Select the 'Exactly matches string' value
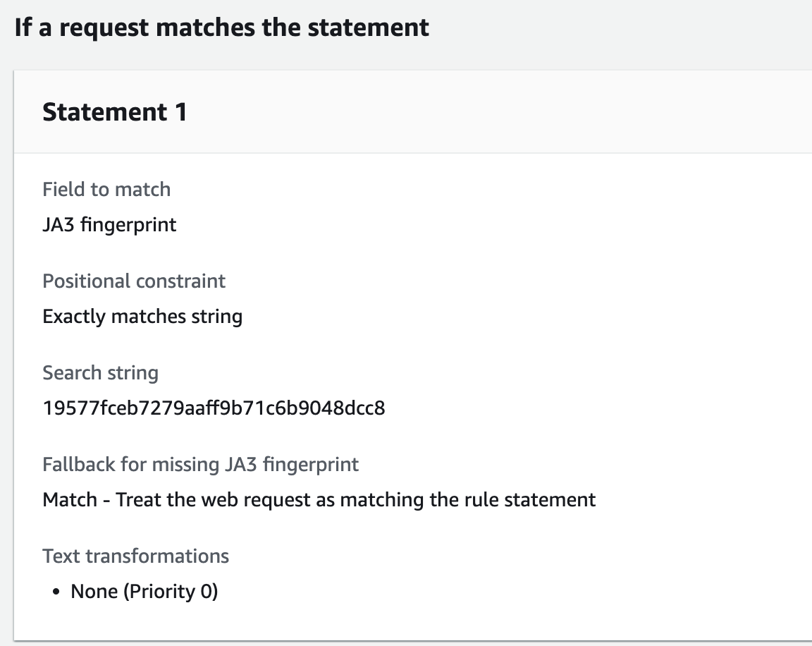The height and width of the screenshot is (646, 812). point(142,316)
